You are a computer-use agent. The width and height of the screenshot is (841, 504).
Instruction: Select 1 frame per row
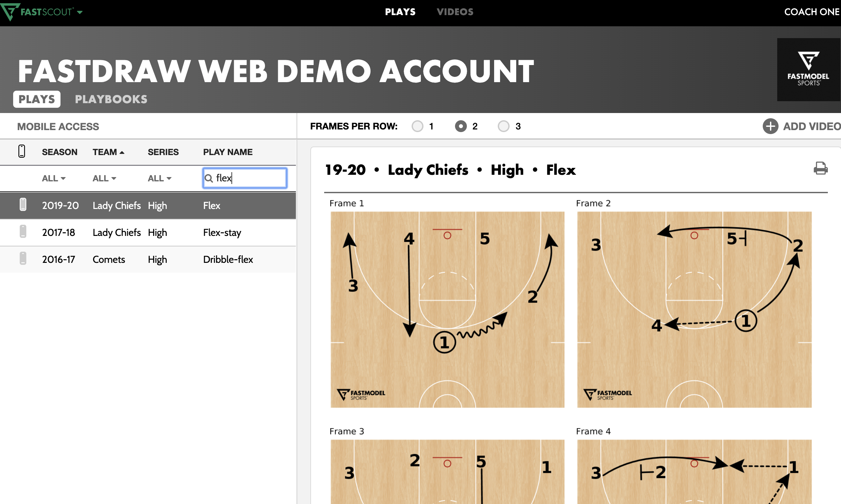417,126
